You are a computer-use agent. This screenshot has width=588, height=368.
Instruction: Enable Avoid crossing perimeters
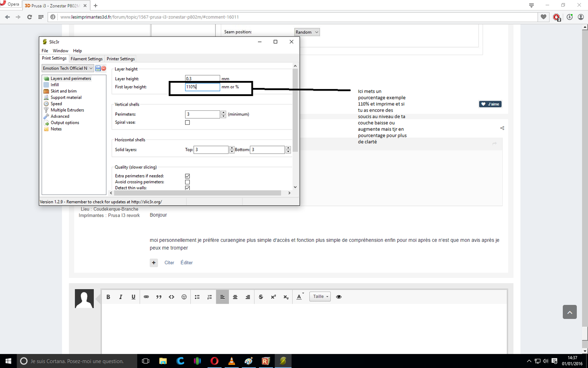187,182
